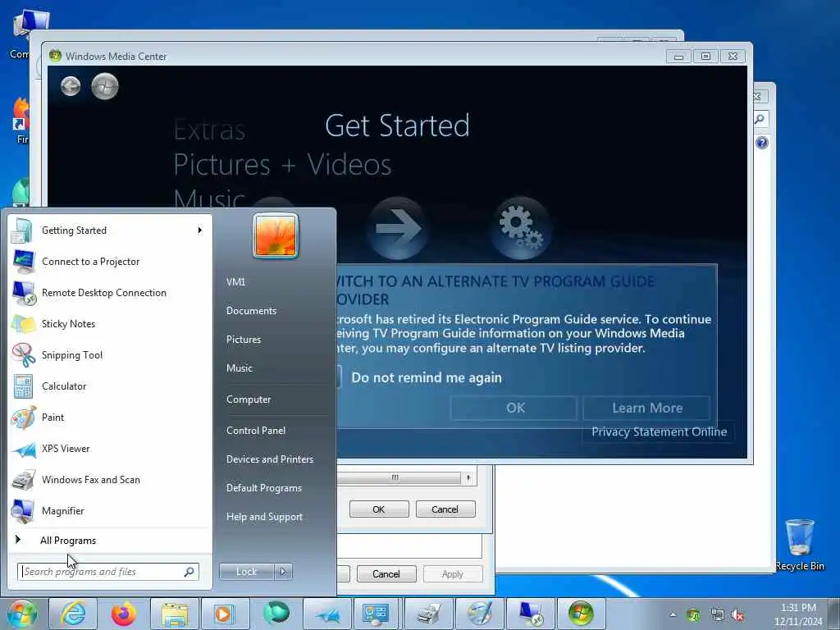Image resolution: width=840 pixels, height=630 pixels.
Task: Click upper Cancel beside OK in background dialog
Action: 445,509
